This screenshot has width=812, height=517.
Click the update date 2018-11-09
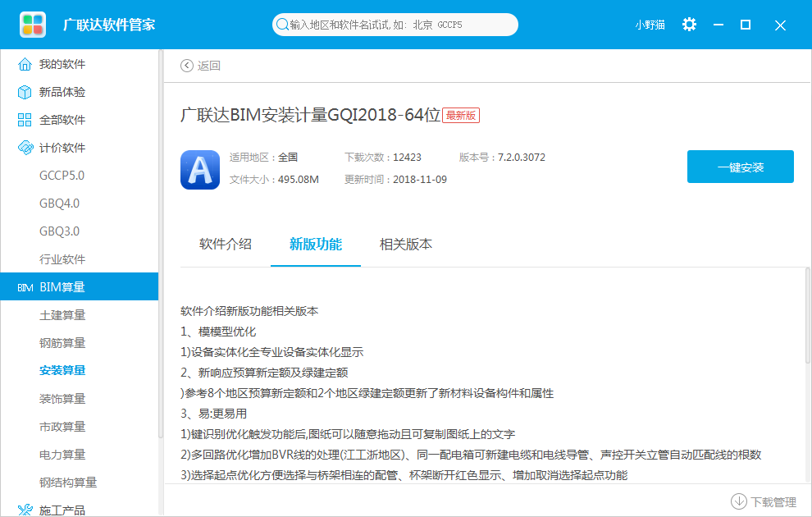click(420, 180)
